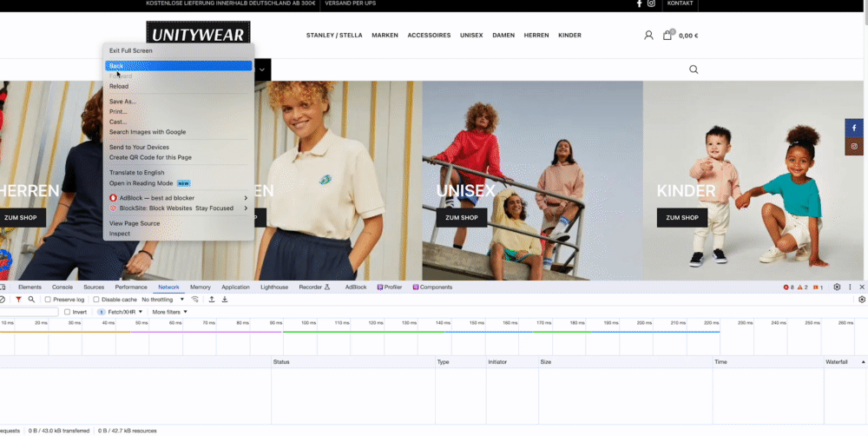Expand the BlockSite context submenu arrow
868x436 pixels.
click(246, 208)
